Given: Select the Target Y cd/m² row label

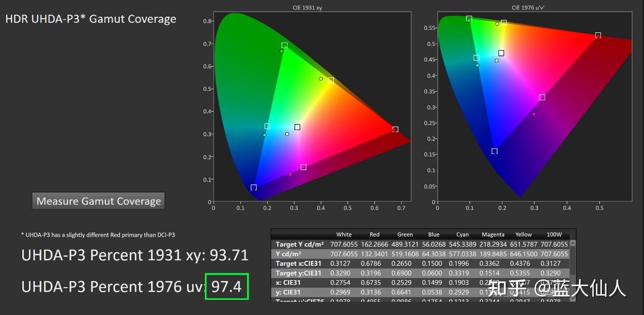Looking at the screenshot, I should [x=300, y=244].
